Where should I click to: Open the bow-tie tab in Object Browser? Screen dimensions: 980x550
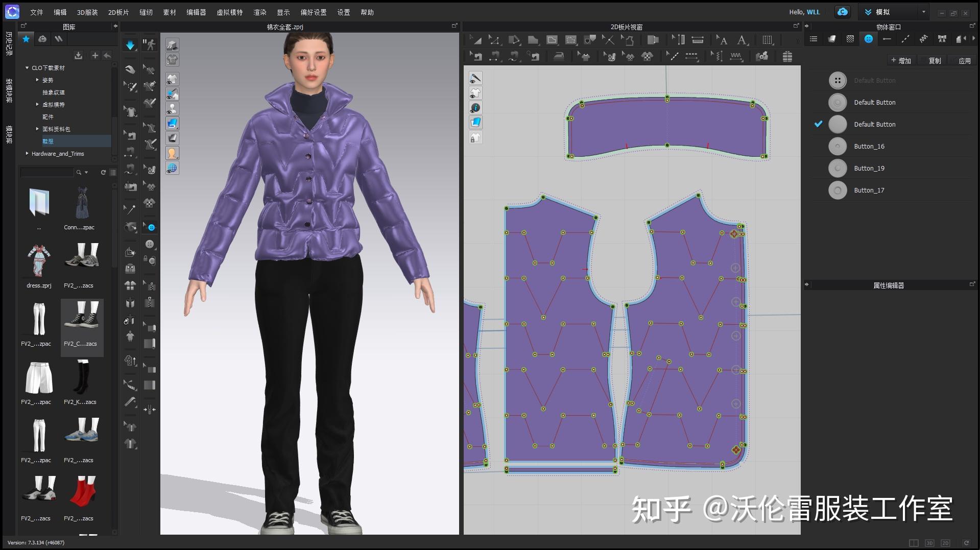[942, 39]
